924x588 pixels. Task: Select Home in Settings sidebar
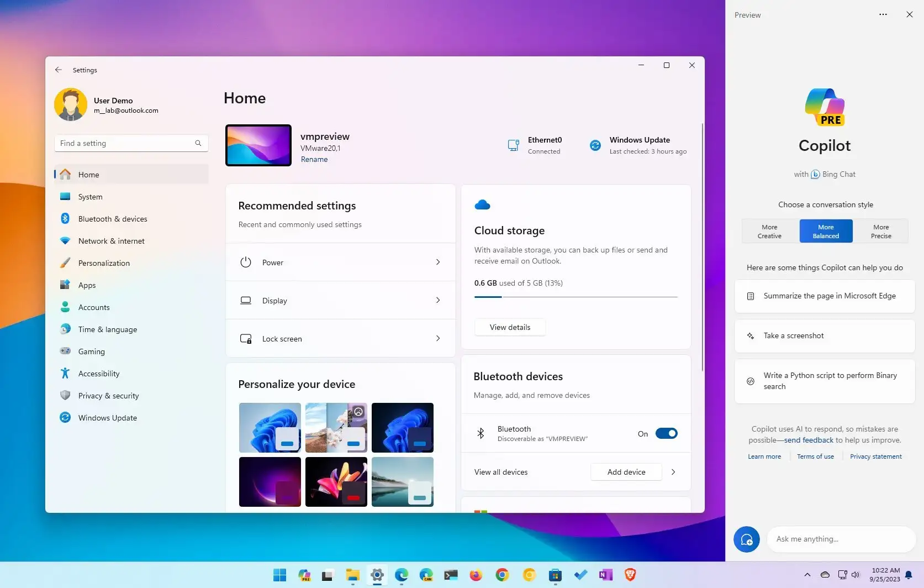[x=131, y=175]
